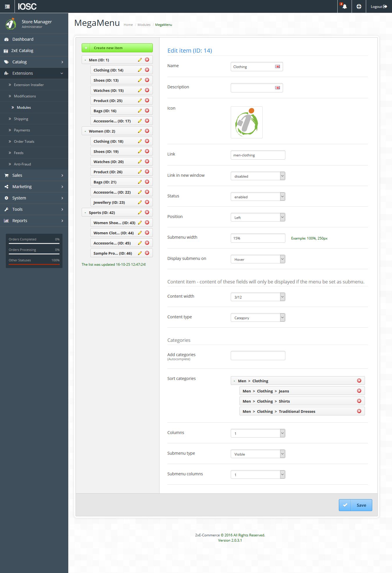The image size is (392, 573).
Task: Expand Marketing sidebar menu
Action: point(34,187)
